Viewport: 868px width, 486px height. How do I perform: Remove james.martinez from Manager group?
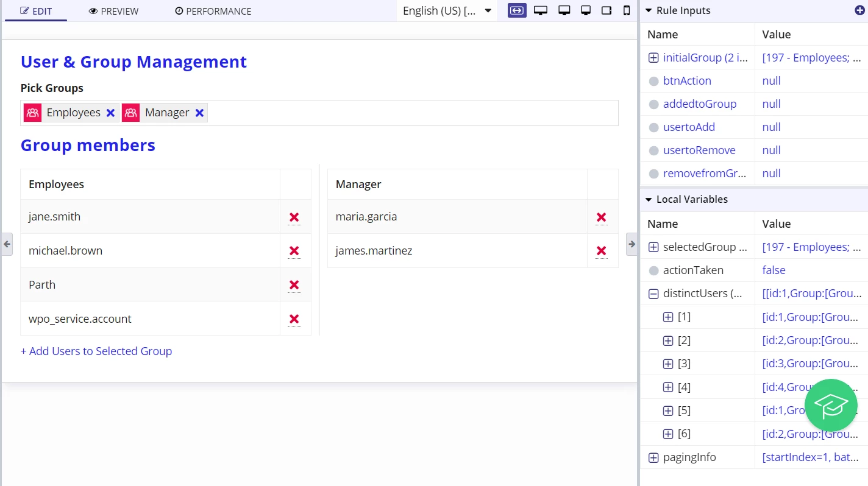pos(602,251)
